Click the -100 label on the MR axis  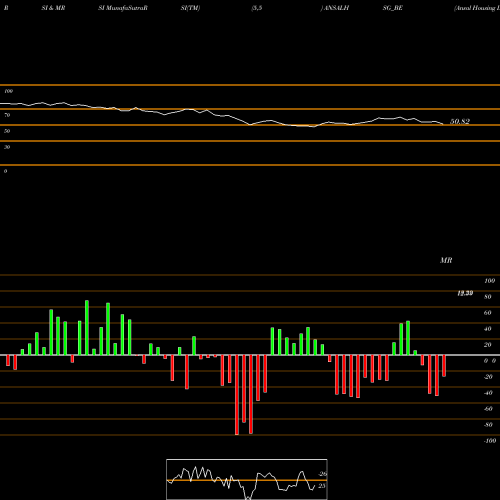489,441
